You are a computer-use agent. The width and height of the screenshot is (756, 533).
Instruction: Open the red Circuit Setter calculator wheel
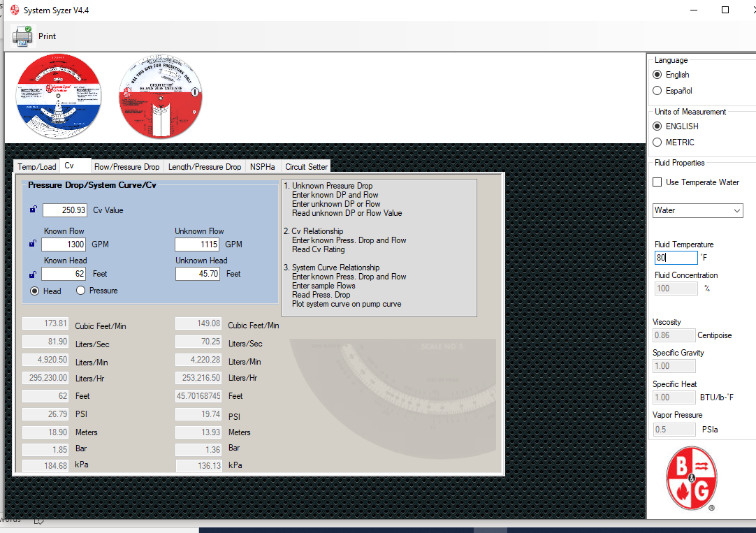[x=161, y=96]
